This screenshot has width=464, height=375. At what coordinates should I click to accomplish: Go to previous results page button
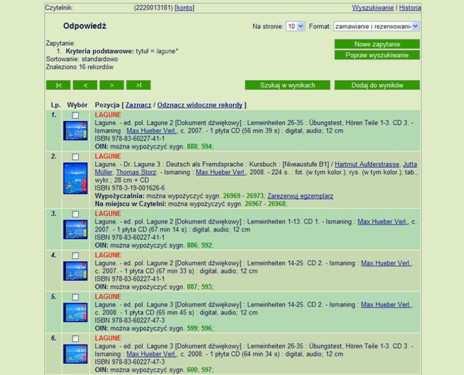[85, 85]
